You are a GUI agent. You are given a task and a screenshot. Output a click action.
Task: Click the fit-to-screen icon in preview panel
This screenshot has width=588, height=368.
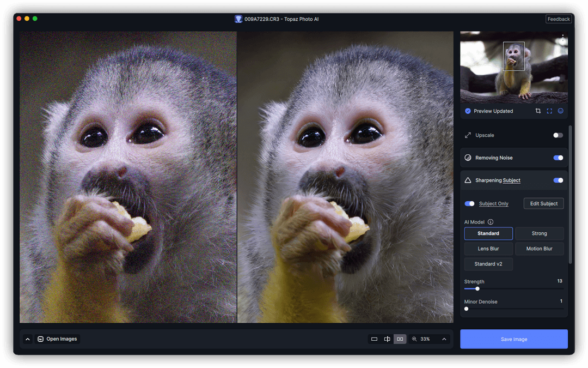(x=549, y=111)
